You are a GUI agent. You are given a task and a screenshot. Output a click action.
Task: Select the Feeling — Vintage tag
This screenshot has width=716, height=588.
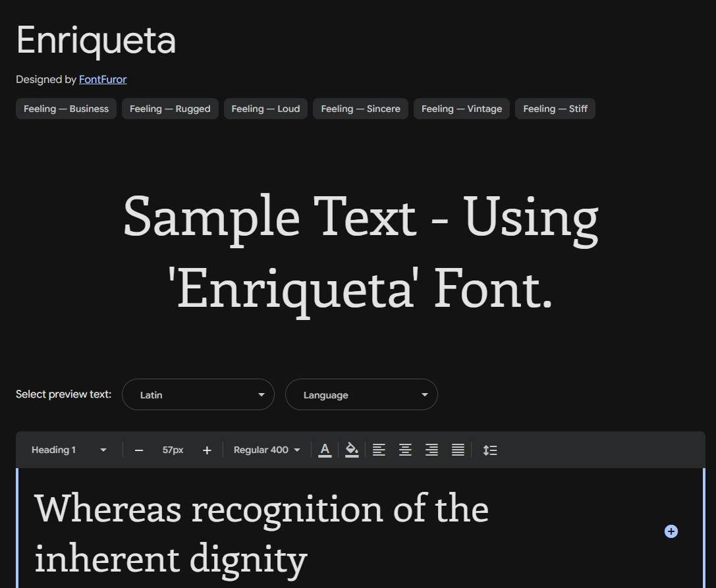[461, 109]
